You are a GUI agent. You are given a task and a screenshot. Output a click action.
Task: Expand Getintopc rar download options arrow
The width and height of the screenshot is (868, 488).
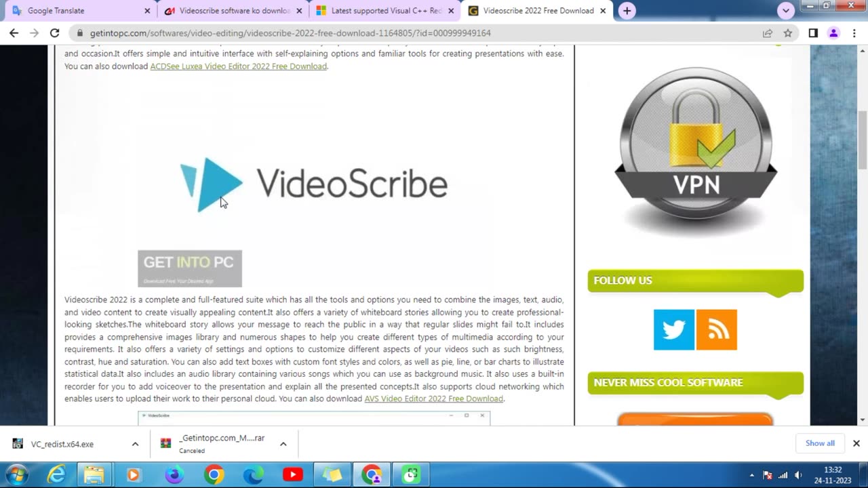[x=283, y=444]
